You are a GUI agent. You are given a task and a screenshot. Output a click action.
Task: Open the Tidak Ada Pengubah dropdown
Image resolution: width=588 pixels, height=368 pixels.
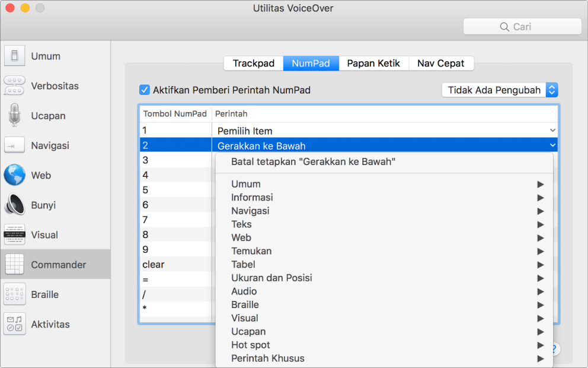[500, 90]
